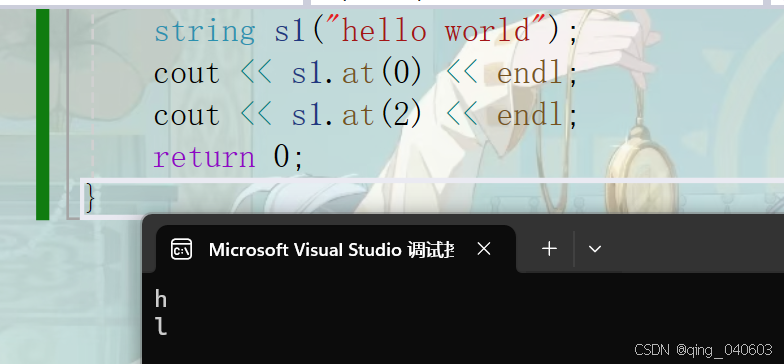Viewport: 784px width, 364px height.
Task: Click the closing brace of the function
Action: click(90, 196)
